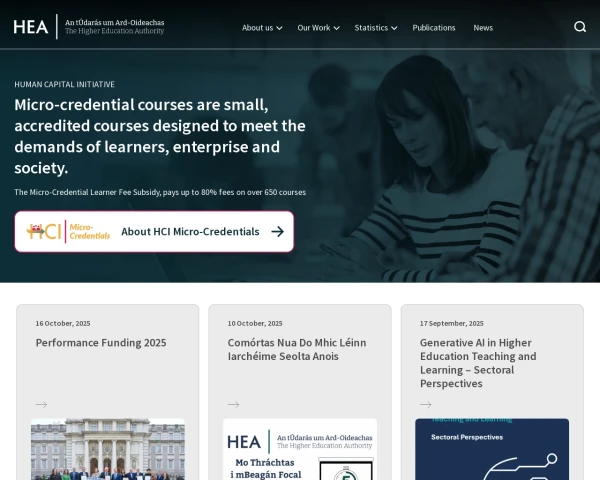The image size is (600, 480).
Task: Open Generative AI in Higher Education article
Action: 478,363
